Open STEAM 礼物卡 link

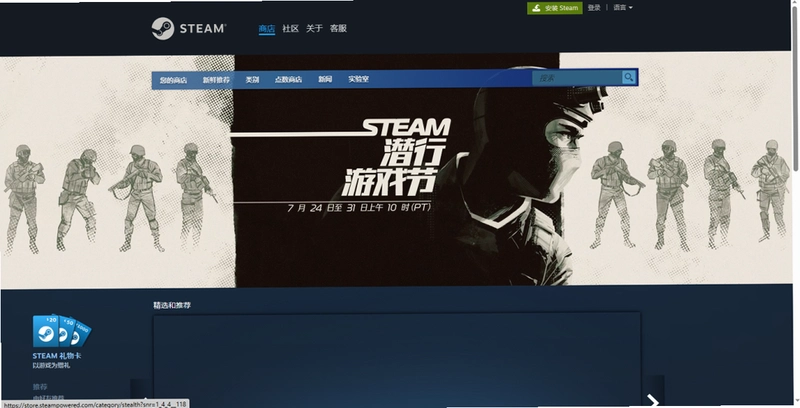[57, 356]
